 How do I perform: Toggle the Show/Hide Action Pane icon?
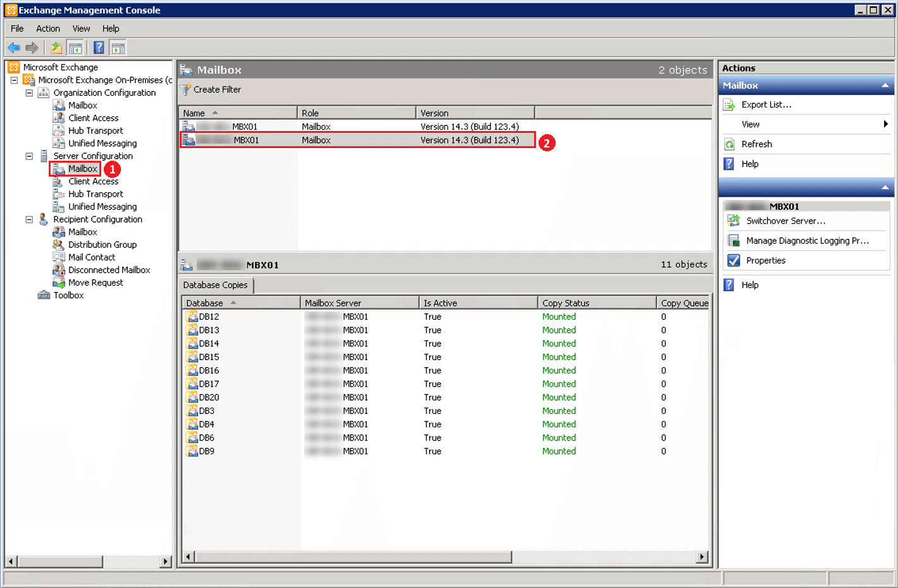[118, 47]
